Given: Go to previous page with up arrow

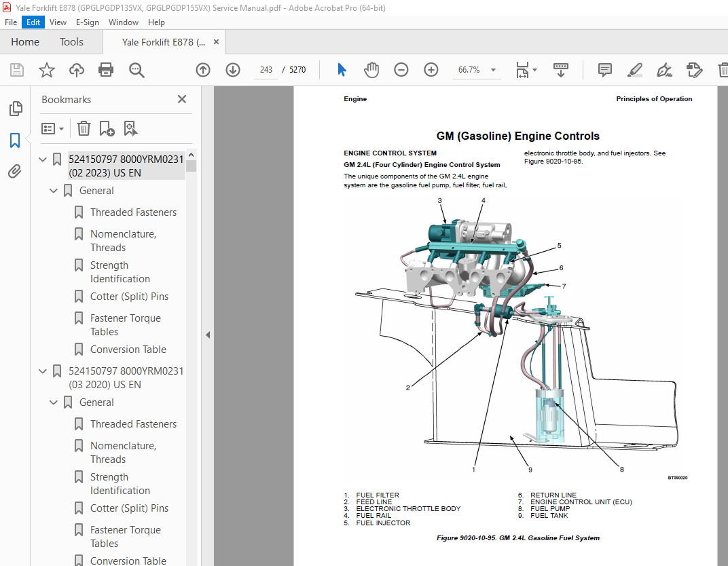Looking at the screenshot, I should (x=203, y=70).
